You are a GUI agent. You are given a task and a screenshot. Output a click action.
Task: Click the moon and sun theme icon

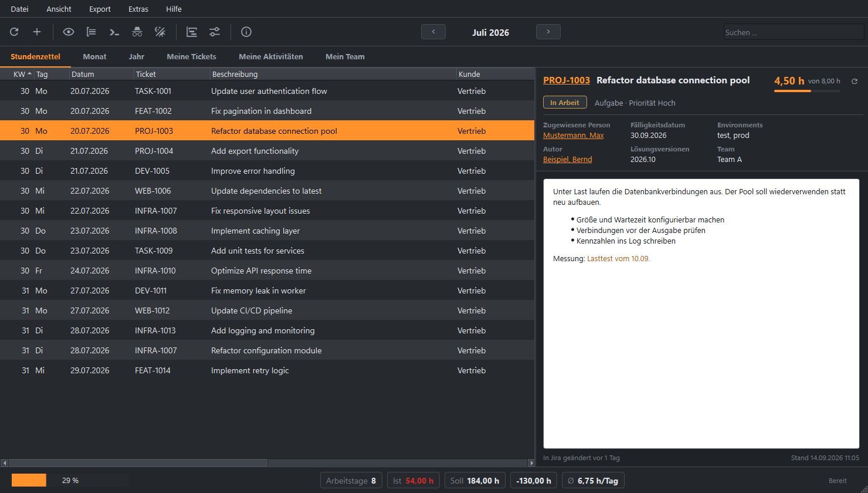pos(160,32)
